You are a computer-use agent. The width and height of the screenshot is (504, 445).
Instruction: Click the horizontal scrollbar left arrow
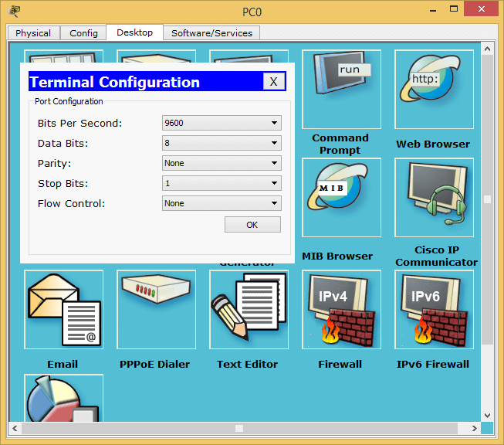click(15, 428)
